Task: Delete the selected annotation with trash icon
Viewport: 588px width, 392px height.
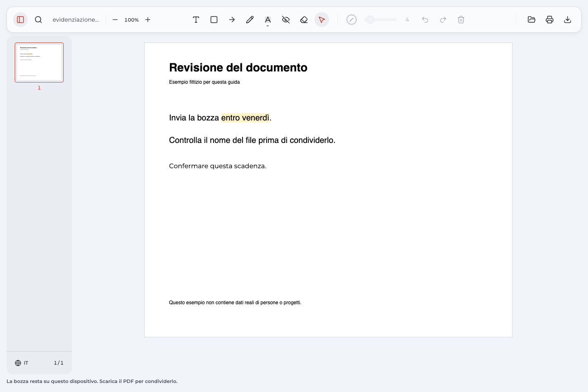Action: pos(461,20)
